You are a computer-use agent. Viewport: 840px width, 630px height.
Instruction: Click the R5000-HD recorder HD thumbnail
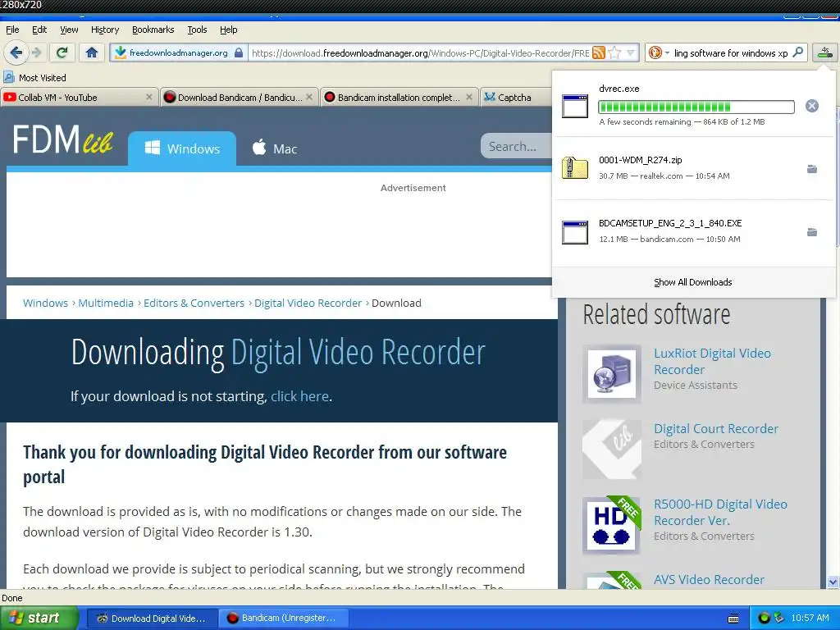coord(612,525)
